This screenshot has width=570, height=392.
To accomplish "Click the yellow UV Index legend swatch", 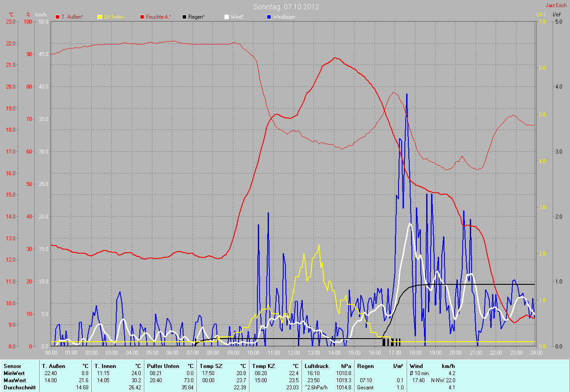I will (99, 17).
